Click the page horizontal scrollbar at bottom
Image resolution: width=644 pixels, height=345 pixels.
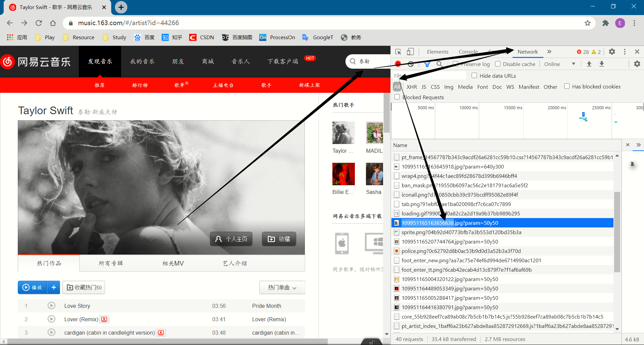point(167,341)
